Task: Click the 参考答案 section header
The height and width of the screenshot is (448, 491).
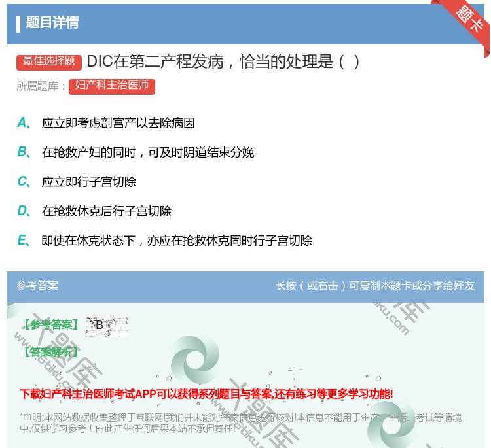Action: click(37, 286)
